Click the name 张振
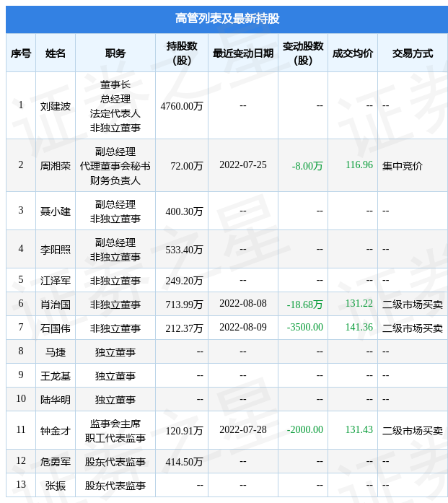Viewport: 448px width, 503px height. pos(56,486)
